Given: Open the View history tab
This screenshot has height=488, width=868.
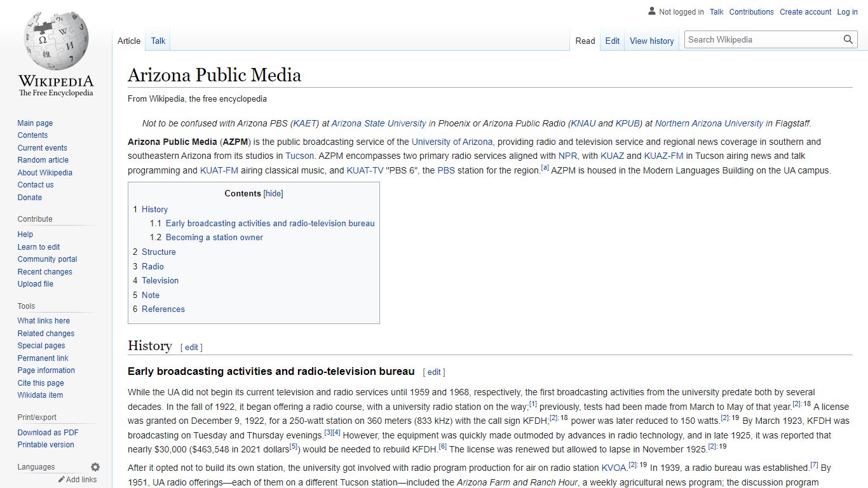Looking at the screenshot, I should coord(652,41).
